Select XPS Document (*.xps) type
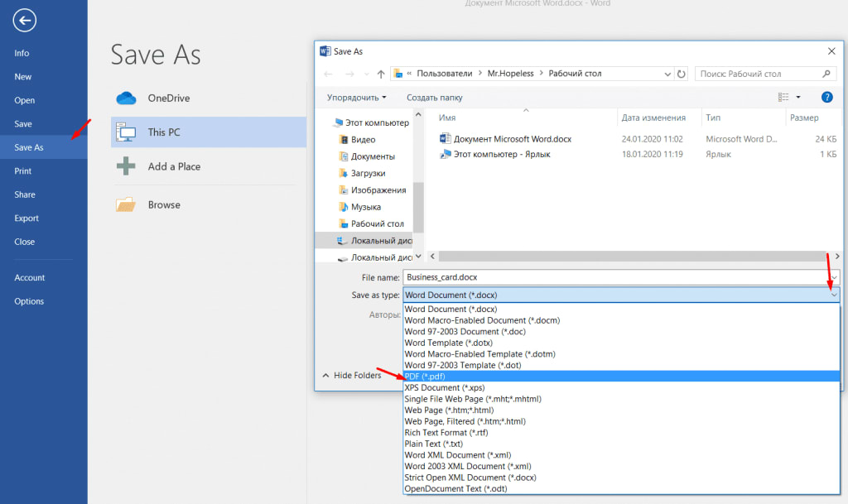The width and height of the screenshot is (848, 504). [621, 388]
